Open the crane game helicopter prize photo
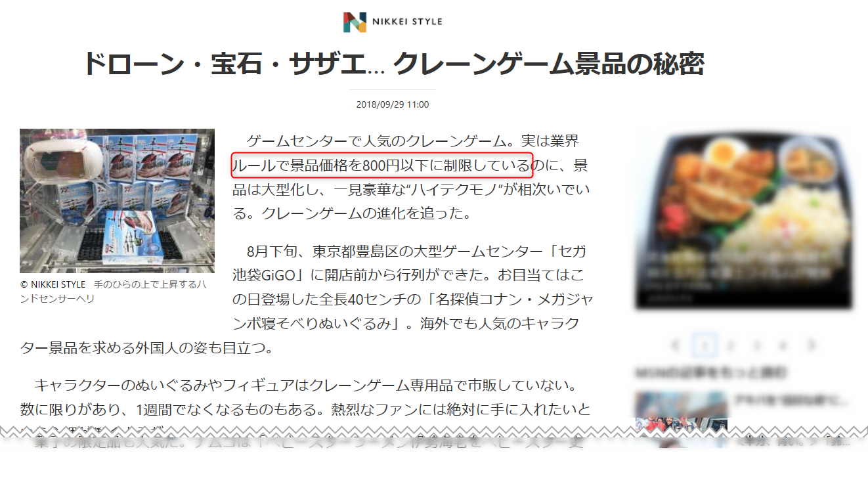Image resolution: width=868 pixels, height=482 pixels. 117,200
